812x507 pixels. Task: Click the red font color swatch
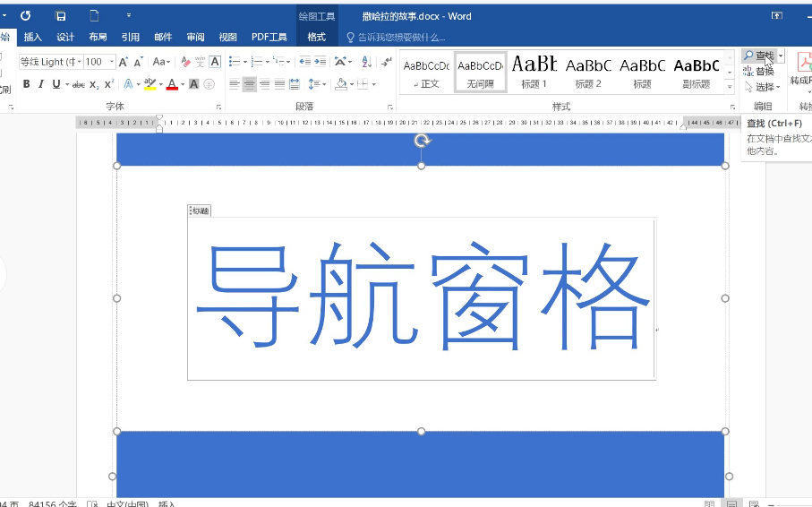coord(172,84)
